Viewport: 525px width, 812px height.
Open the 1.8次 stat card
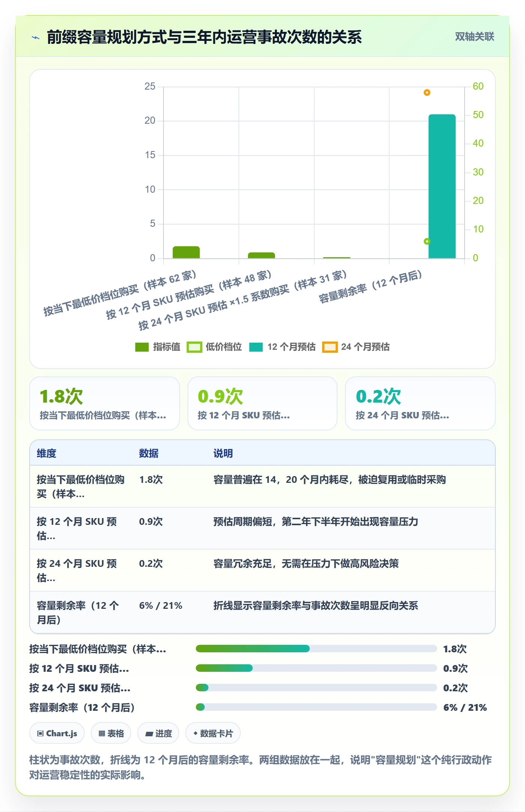(x=105, y=403)
